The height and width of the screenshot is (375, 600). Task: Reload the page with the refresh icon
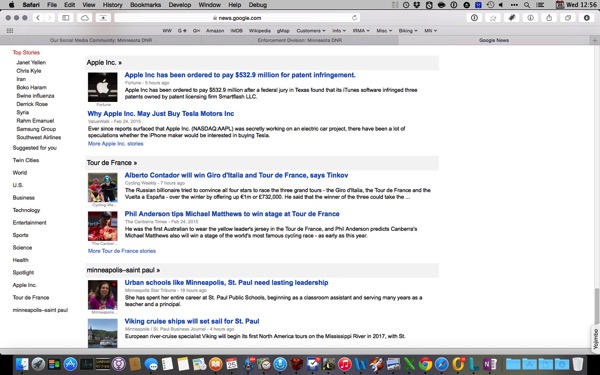354,18
